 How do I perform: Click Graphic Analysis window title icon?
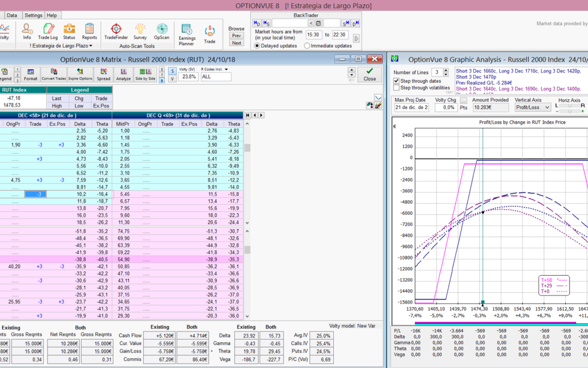[x=395, y=59]
